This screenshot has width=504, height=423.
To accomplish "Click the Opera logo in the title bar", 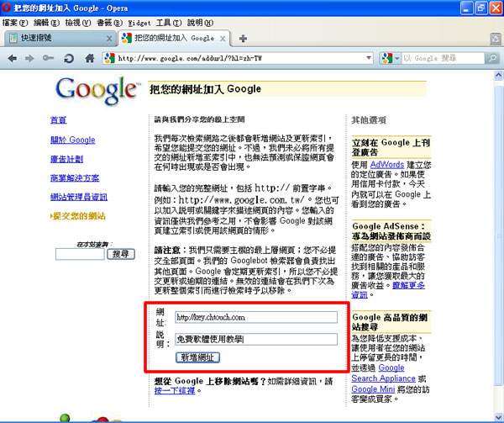I will point(6,7).
